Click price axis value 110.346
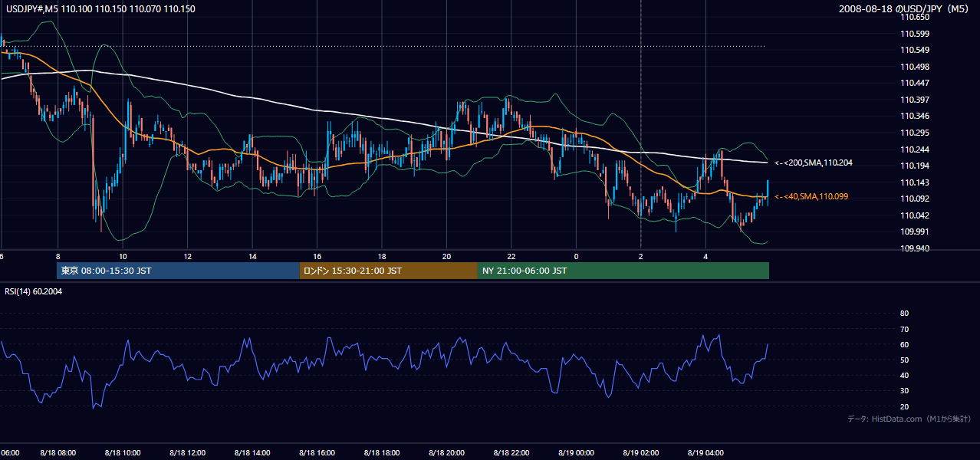Viewport: 980px width, 460px height. [916, 116]
